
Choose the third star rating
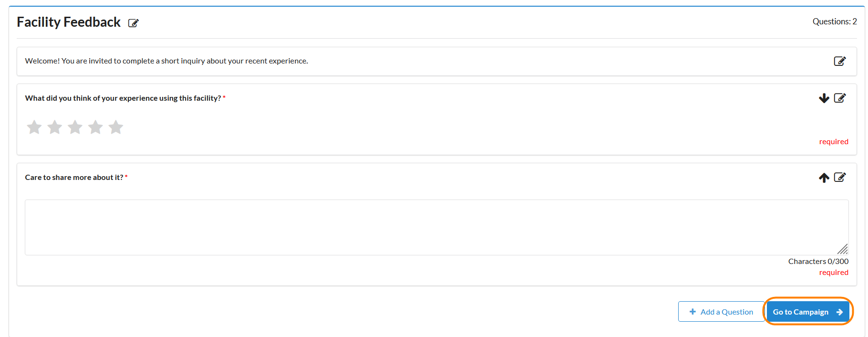pyautogui.click(x=75, y=127)
